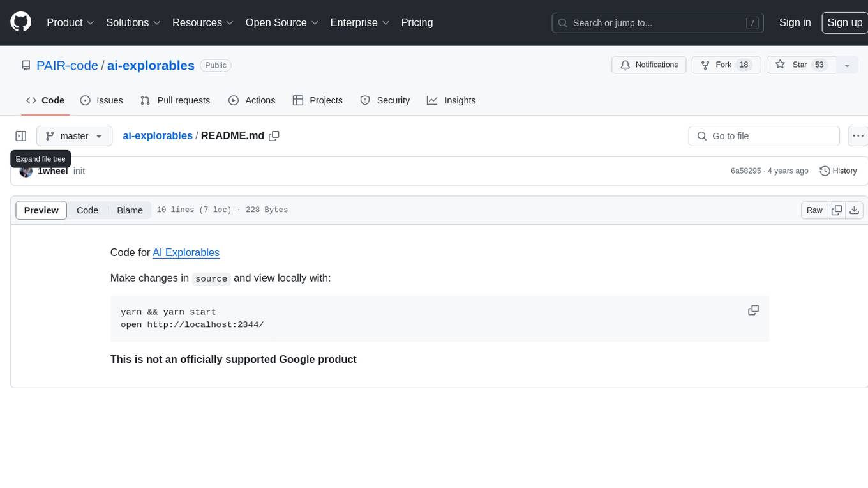868x488 pixels.
Task: Open the GitHub home logo
Action: coord(20,22)
